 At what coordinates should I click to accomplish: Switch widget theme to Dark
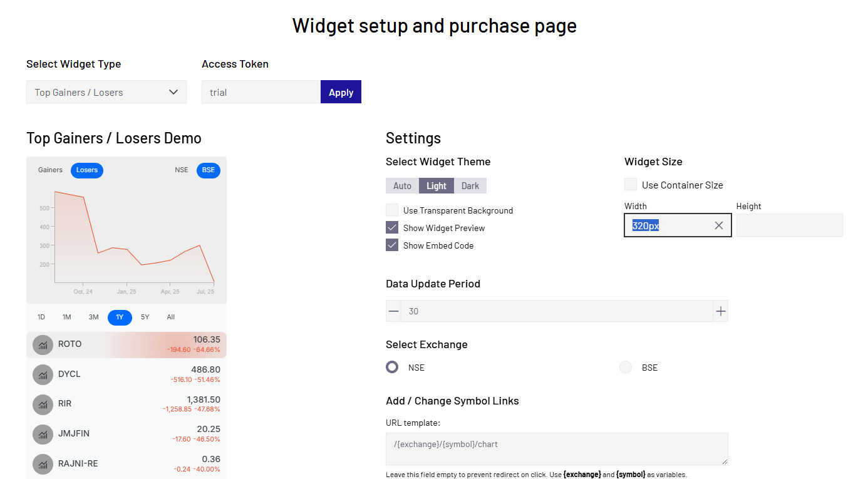470,186
